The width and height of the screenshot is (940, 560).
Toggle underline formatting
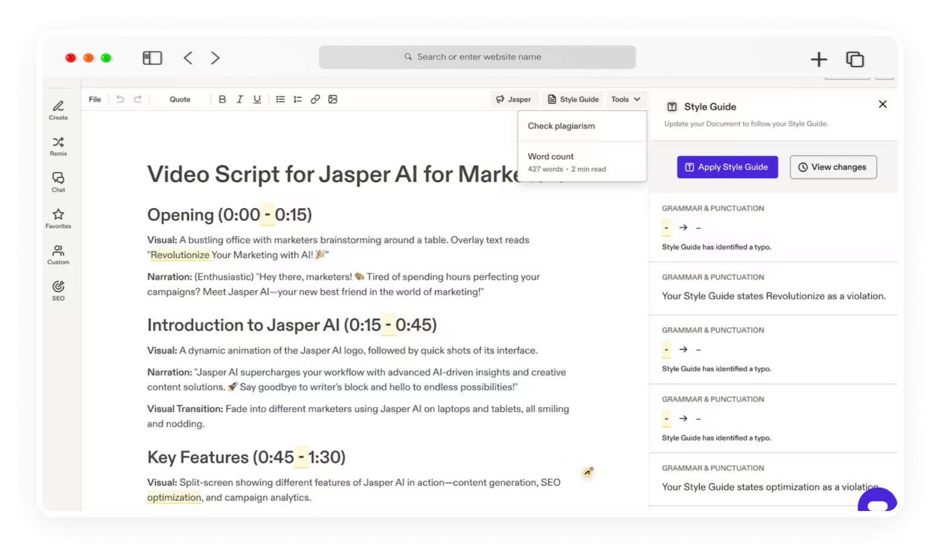click(257, 99)
